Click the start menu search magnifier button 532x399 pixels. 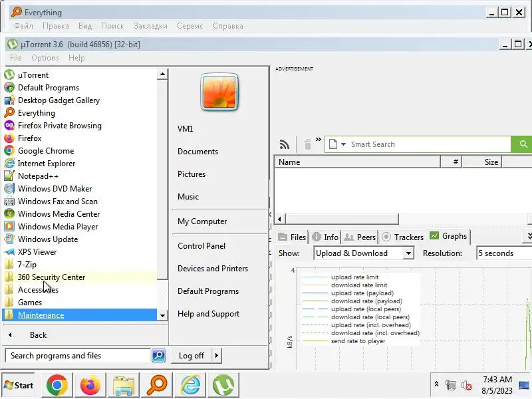coord(158,356)
